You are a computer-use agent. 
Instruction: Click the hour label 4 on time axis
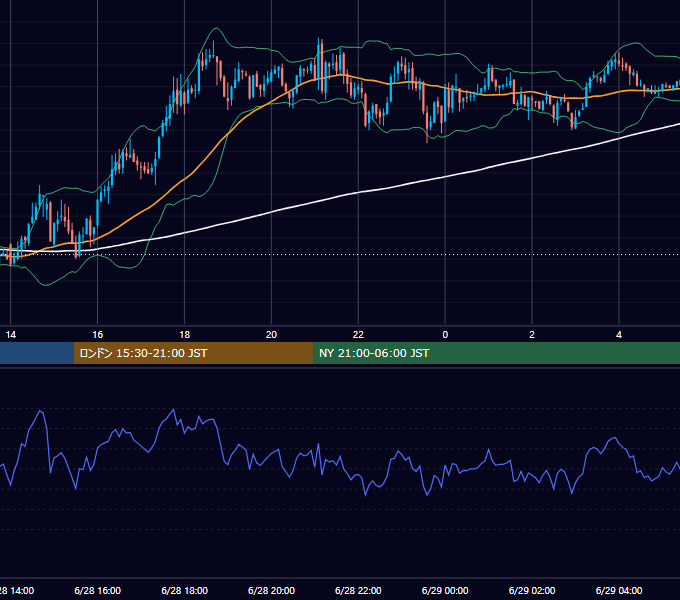(619, 335)
